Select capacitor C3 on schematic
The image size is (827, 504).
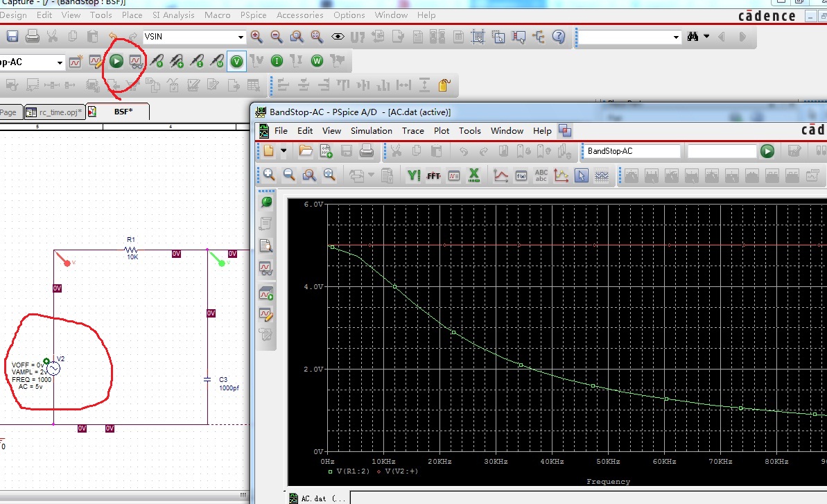[208, 380]
